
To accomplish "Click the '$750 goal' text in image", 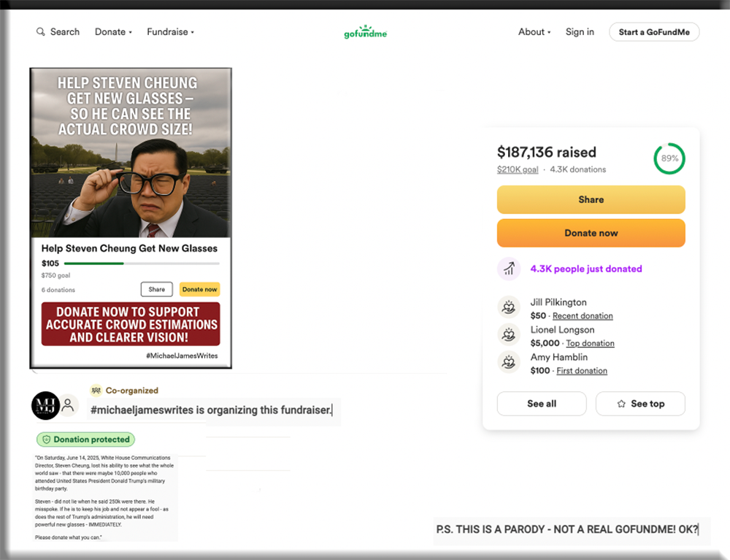I will 56,275.
